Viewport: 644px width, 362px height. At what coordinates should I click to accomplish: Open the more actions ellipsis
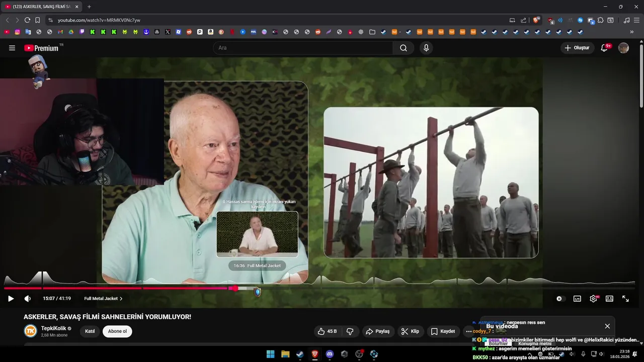(x=468, y=331)
